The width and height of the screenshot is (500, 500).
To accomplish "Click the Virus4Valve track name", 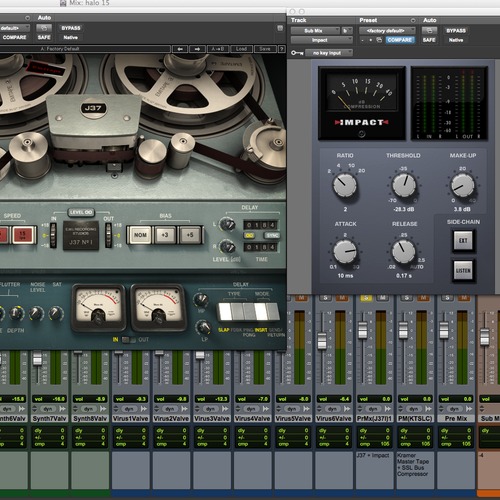I will pyautogui.click(x=252, y=418).
